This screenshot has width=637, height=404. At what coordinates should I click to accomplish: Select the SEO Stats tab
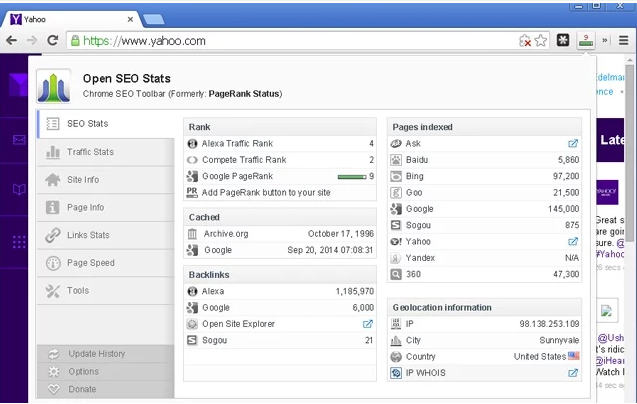pos(106,124)
